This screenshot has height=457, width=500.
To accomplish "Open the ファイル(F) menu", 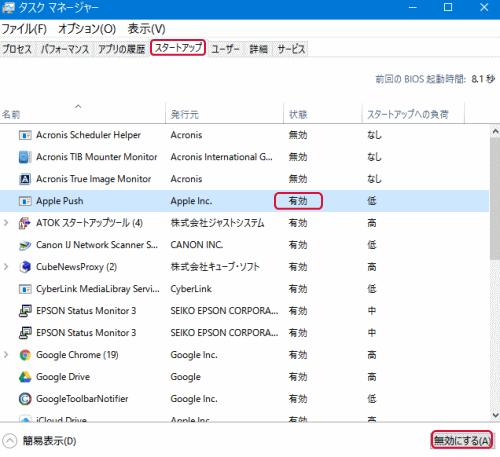I will [24, 29].
